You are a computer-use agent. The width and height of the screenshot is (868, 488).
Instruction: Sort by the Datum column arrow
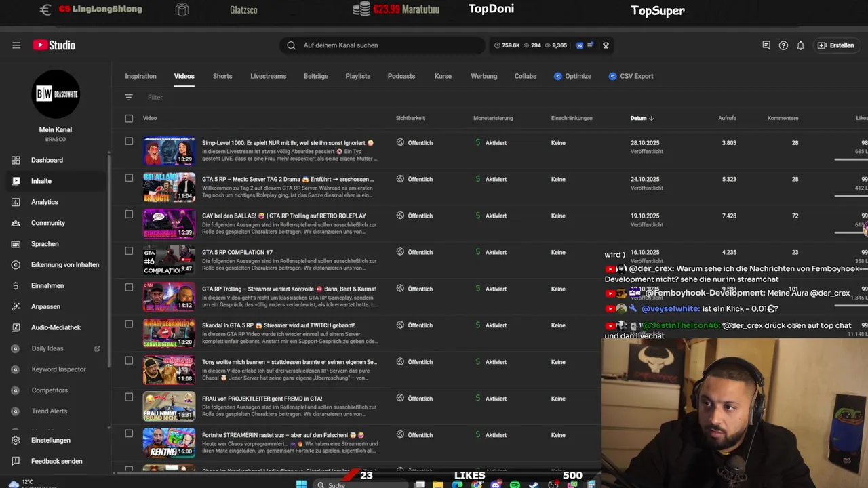651,118
